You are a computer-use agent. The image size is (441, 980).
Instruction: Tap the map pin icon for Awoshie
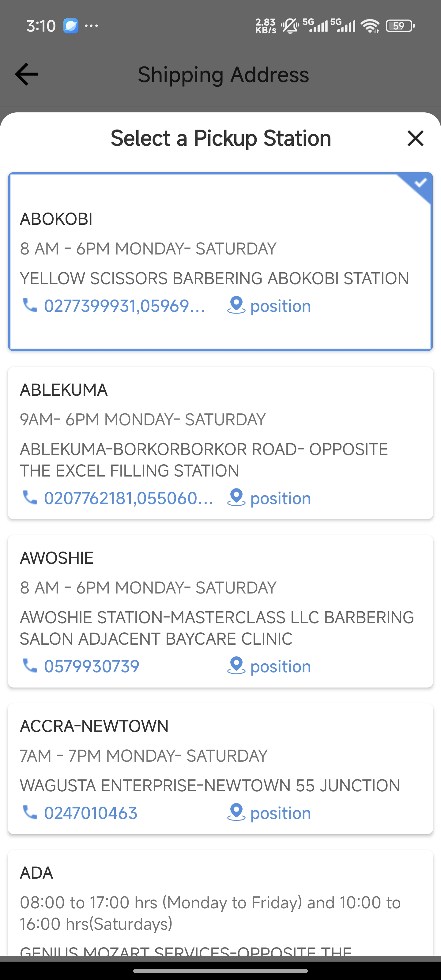click(236, 666)
